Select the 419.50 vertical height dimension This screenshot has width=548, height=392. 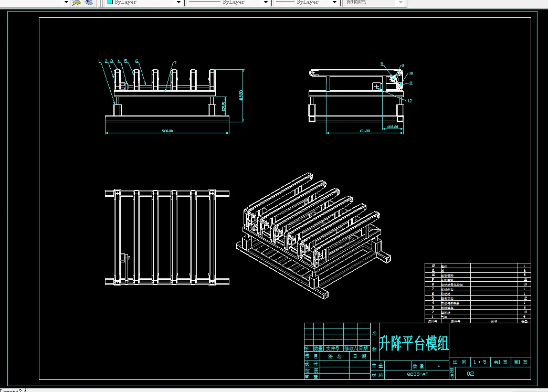[x=241, y=96]
